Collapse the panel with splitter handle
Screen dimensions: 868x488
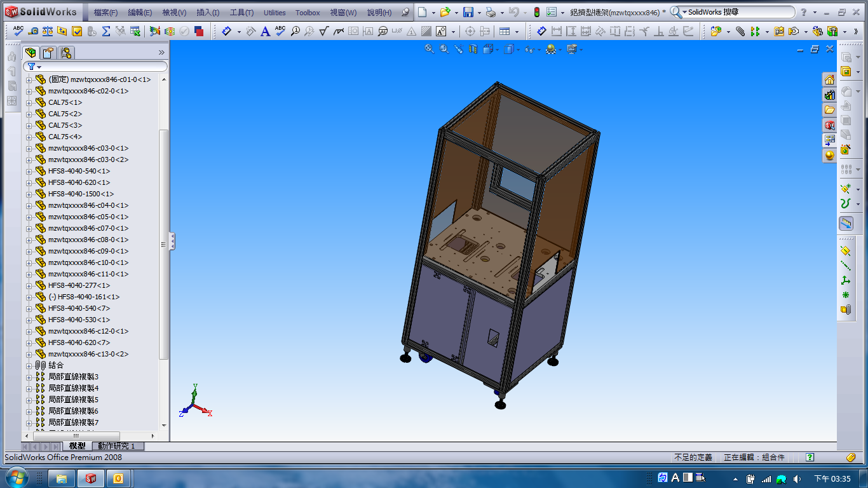(172, 241)
